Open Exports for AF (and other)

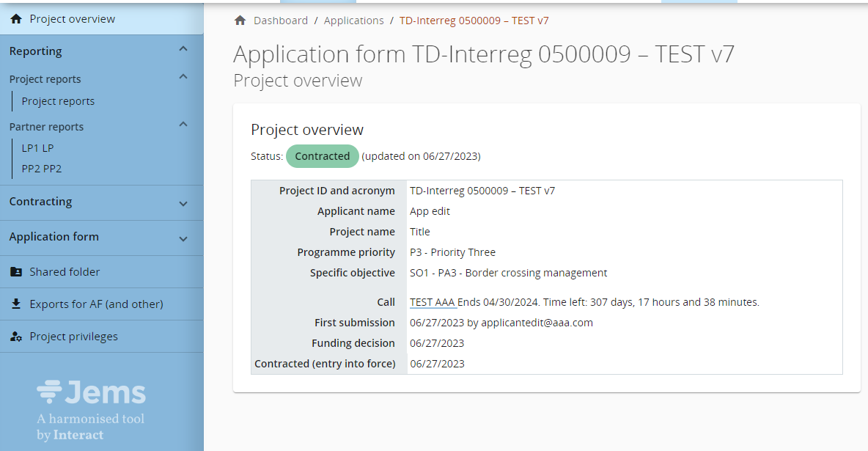(x=96, y=304)
